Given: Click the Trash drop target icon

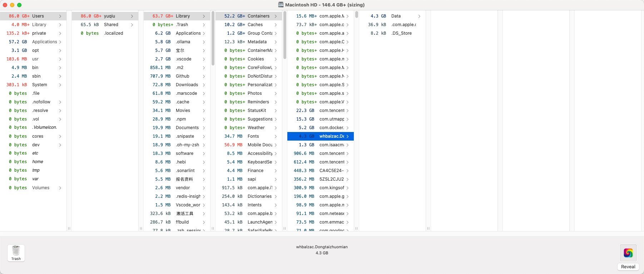Looking at the screenshot, I should point(16,253).
